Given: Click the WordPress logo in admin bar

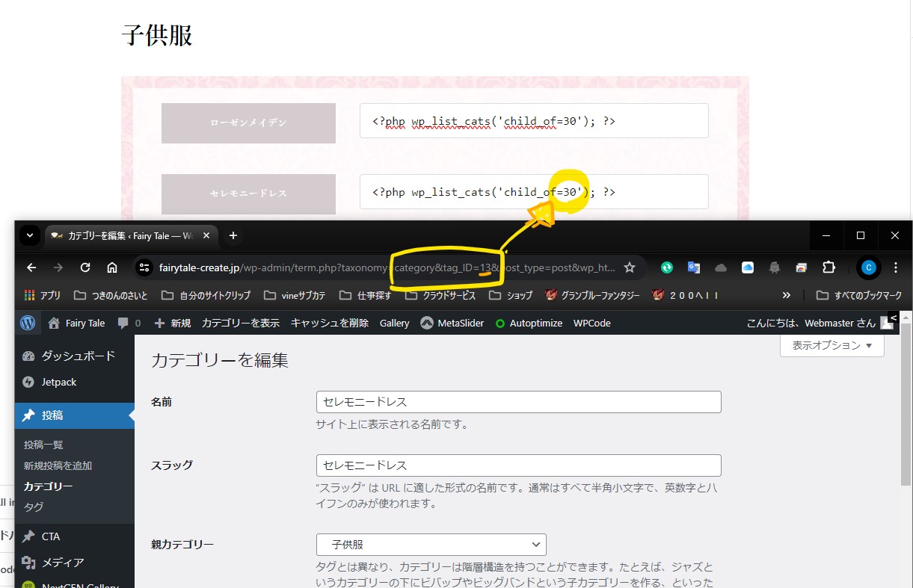Looking at the screenshot, I should [x=28, y=324].
